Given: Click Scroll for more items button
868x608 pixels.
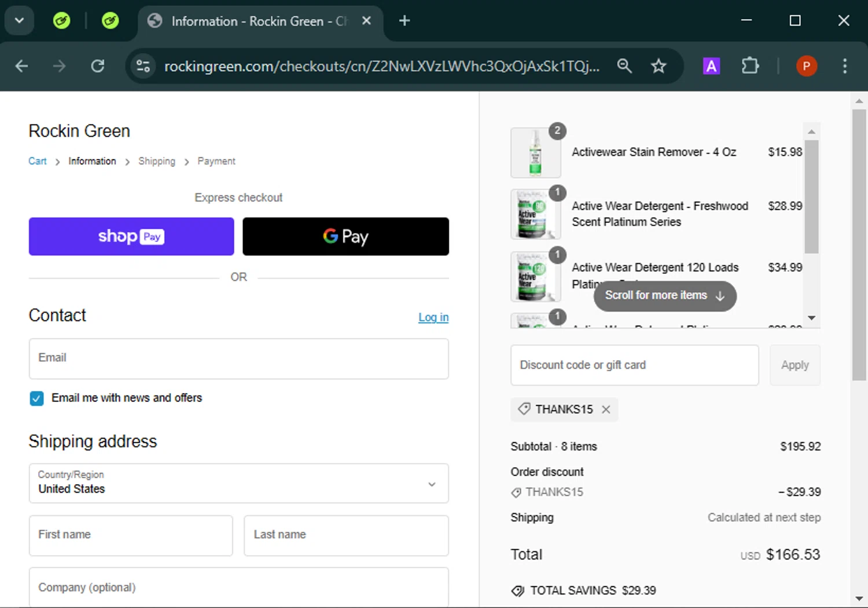Looking at the screenshot, I should (665, 296).
